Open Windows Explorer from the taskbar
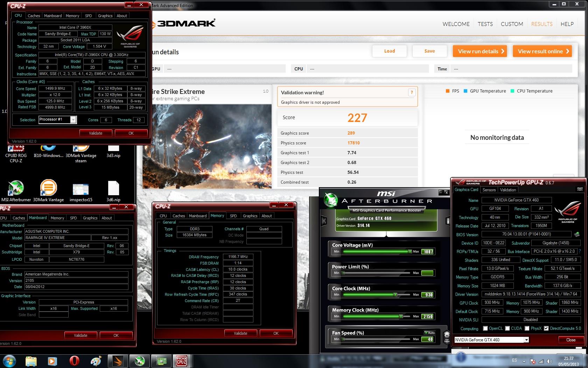Viewport: 588px width, 368px height. pos(31,361)
